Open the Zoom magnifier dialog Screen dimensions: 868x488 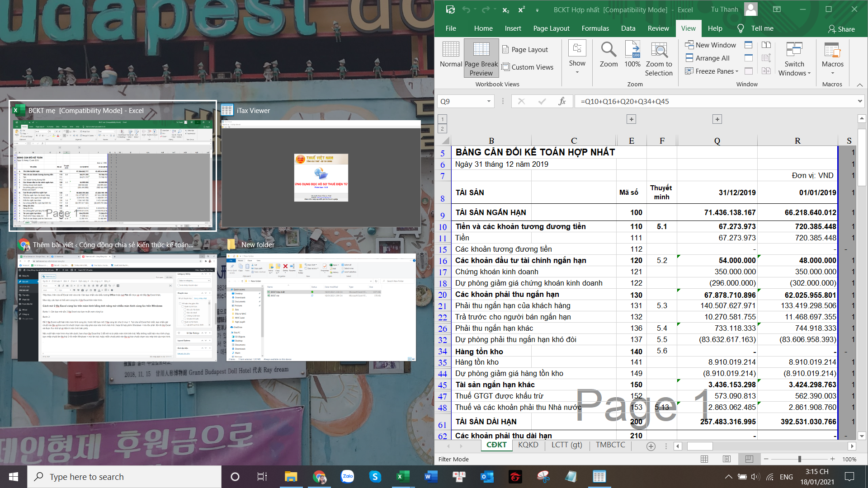pyautogui.click(x=609, y=50)
